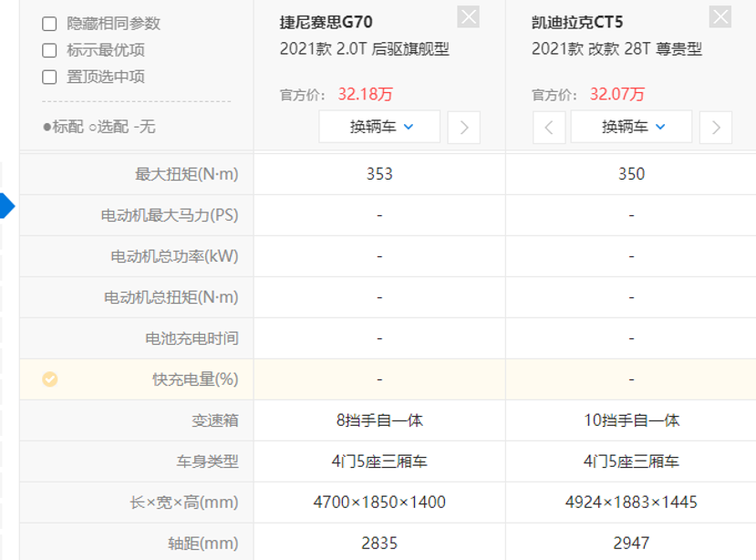Open 换辆车 dropdown for 捷尼赛思G70
This screenshot has height=560, width=756.
pos(379,127)
